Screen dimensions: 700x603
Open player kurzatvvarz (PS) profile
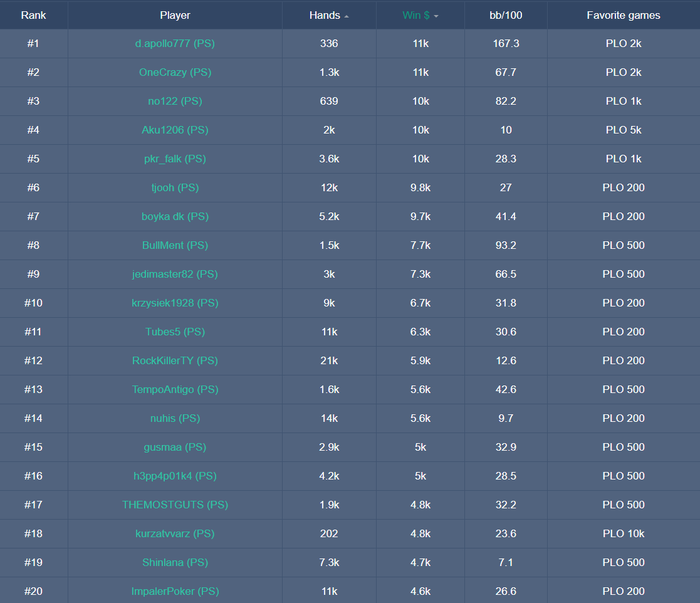(x=175, y=534)
